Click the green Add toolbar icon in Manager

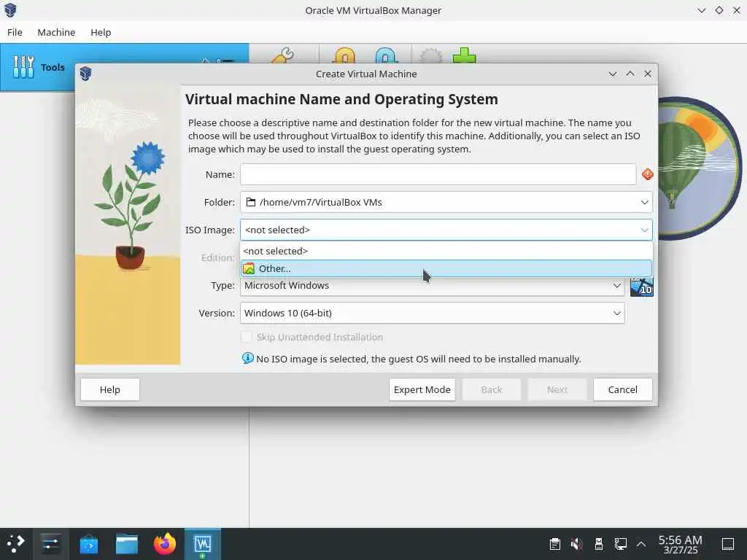(x=464, y=55)
